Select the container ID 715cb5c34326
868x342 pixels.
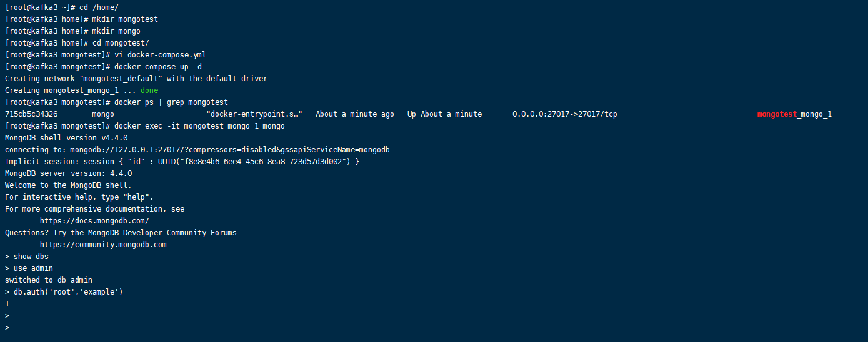coord(31,114)
